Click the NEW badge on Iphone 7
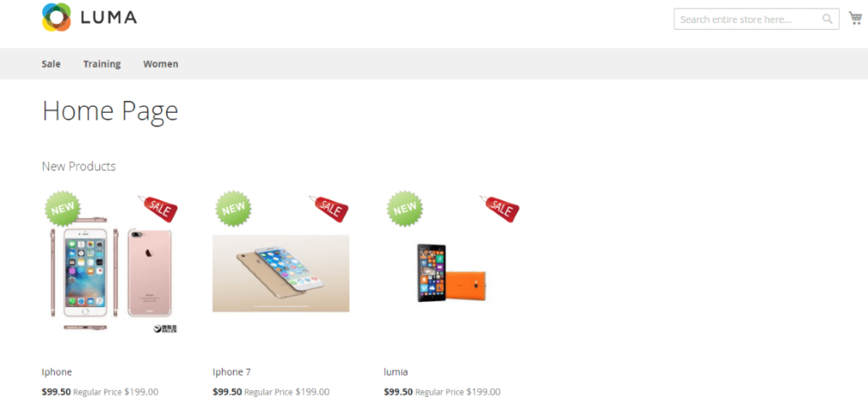Viewport: 868px width, 408px height. click(233, 209)
